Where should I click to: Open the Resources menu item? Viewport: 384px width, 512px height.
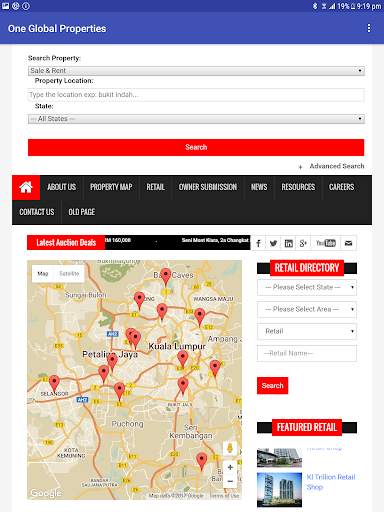tap(298, 187)
